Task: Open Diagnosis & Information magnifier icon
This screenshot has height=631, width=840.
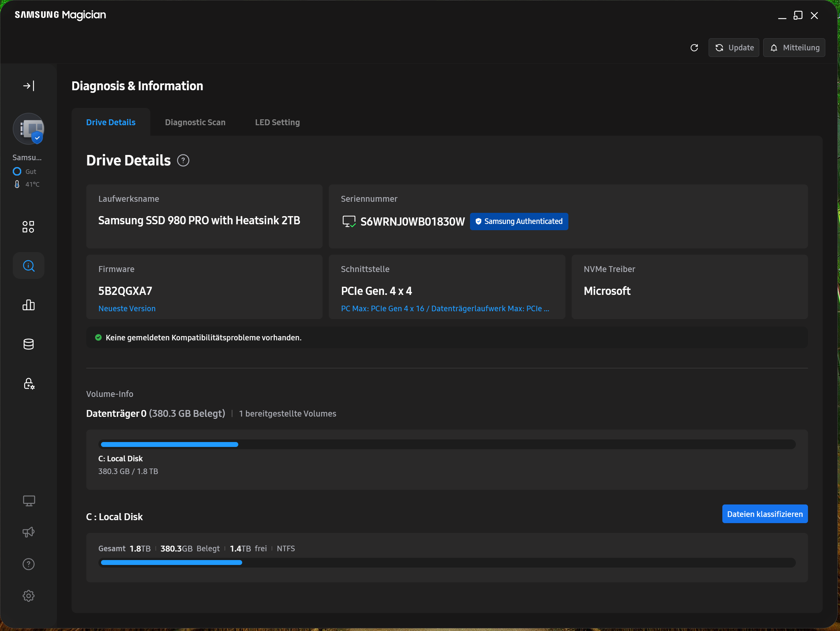Action: (28, 265)
